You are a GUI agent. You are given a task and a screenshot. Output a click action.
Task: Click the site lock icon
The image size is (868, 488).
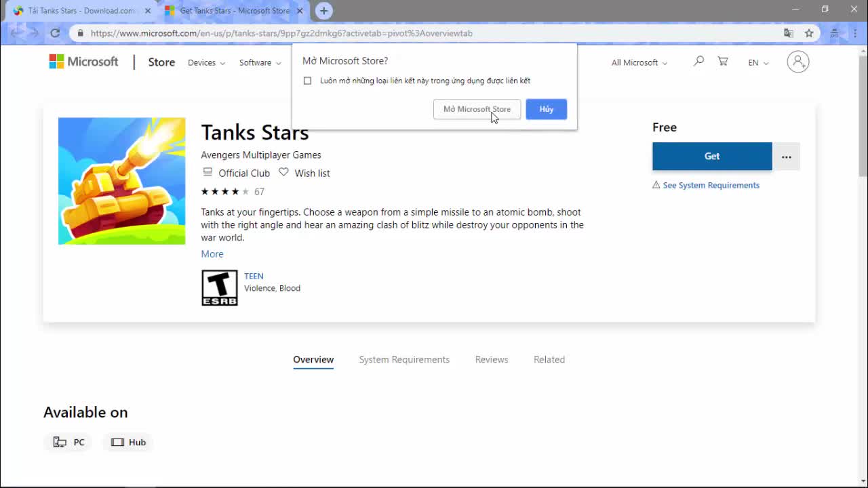[x=81, y=33]
